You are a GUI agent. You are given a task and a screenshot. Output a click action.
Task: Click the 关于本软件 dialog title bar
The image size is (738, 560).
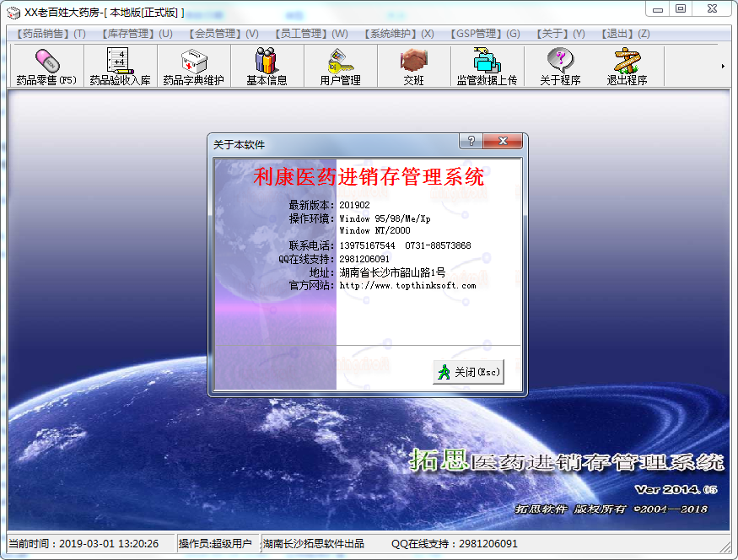coord(334,144)
